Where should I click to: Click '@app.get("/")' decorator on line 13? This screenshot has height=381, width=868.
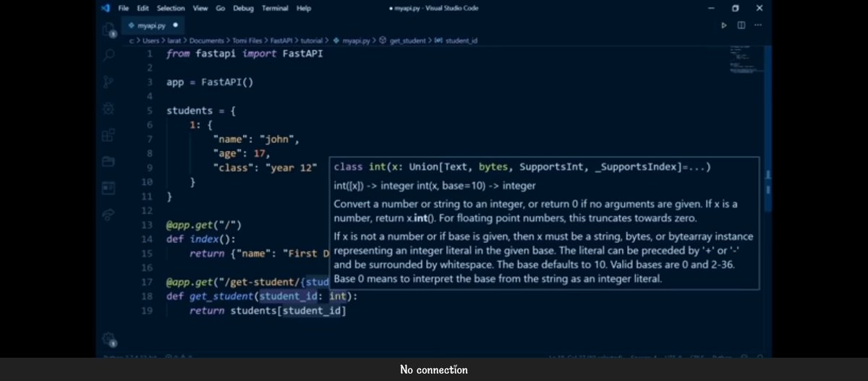tap(203, 225)
